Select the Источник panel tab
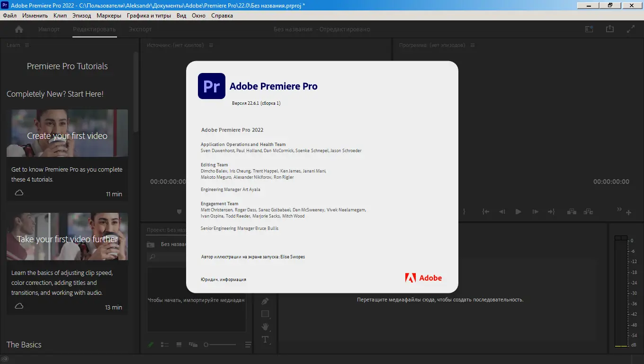 [x=175, y=45]
